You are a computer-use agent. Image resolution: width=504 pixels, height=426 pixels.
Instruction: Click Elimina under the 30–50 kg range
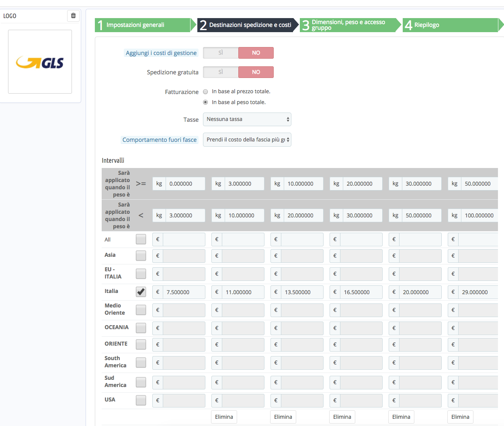click(401, 417)
